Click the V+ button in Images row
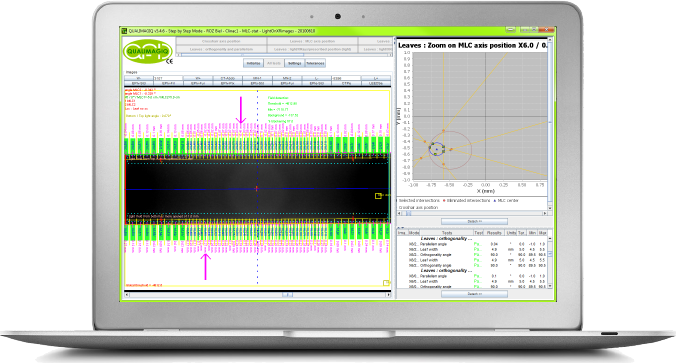This screenshot has width=676, height=363. [x=198, y=78]
